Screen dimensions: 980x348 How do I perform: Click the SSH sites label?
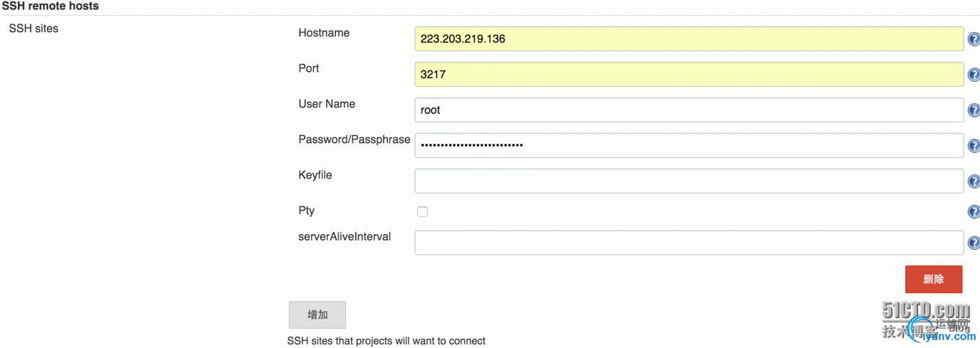tap(33, 28)
